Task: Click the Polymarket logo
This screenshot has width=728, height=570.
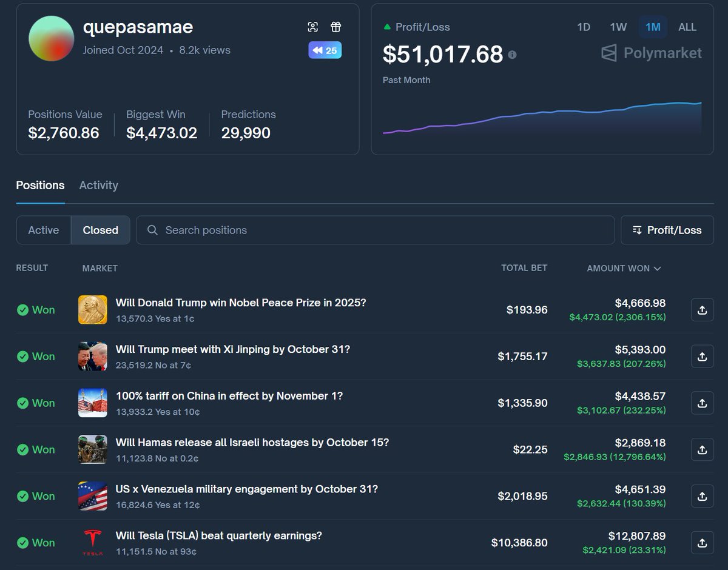Action: (x=652, y=53)
